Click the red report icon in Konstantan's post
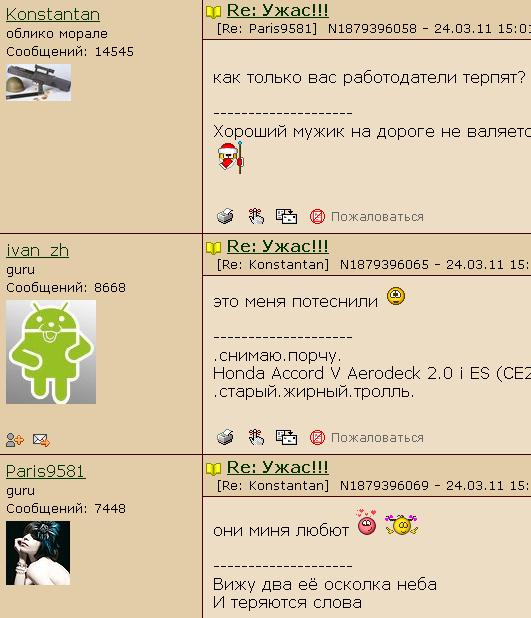531x618 pixels. tap(317, 216)
